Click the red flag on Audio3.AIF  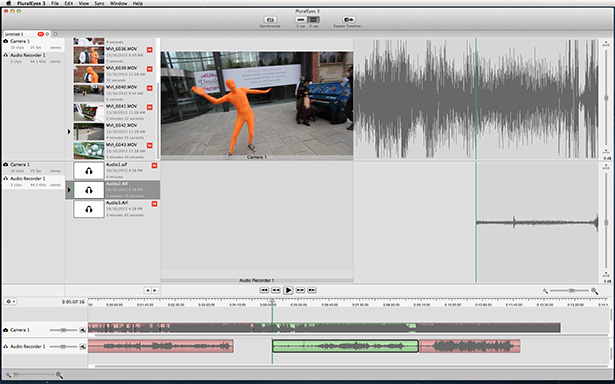[x=154, y=204]
